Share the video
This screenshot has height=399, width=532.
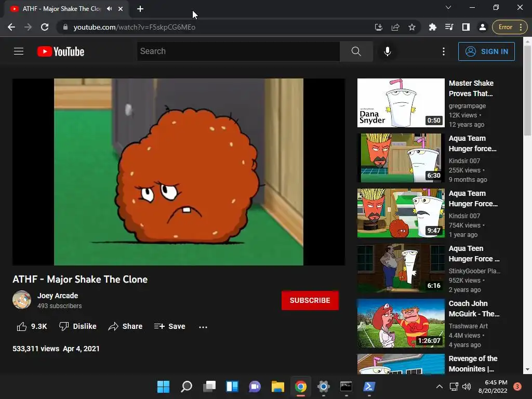tap(125, 326)
